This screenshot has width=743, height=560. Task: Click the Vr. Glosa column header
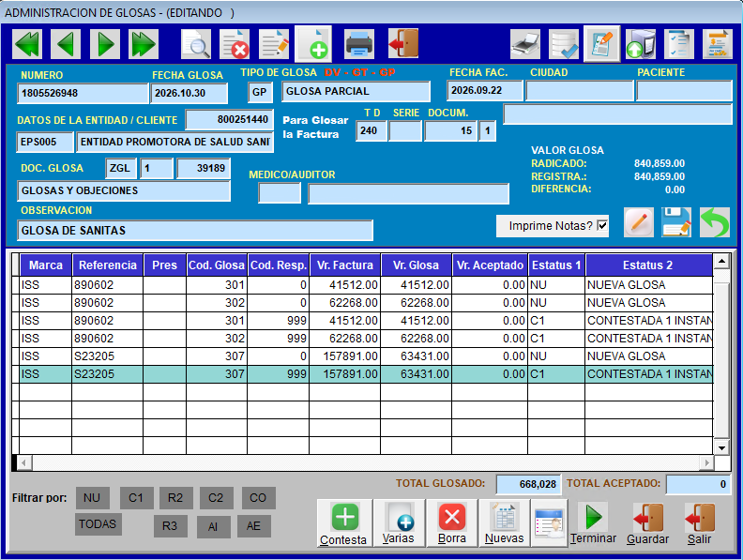point(416,265)
